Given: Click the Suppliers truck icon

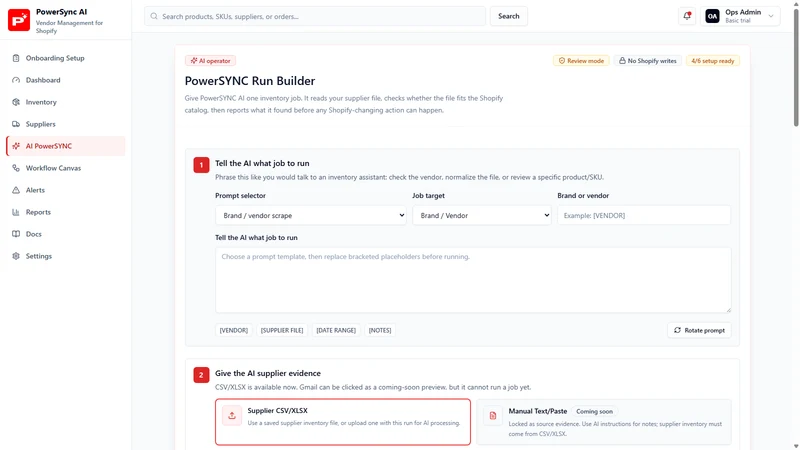Looking at the screenshot, I should click(x=16, y=124).
